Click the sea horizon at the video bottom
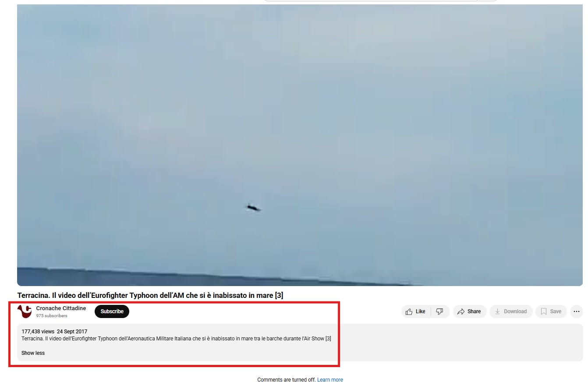The width and height of the screenshot is (588, 382). (x=219, y=276)
